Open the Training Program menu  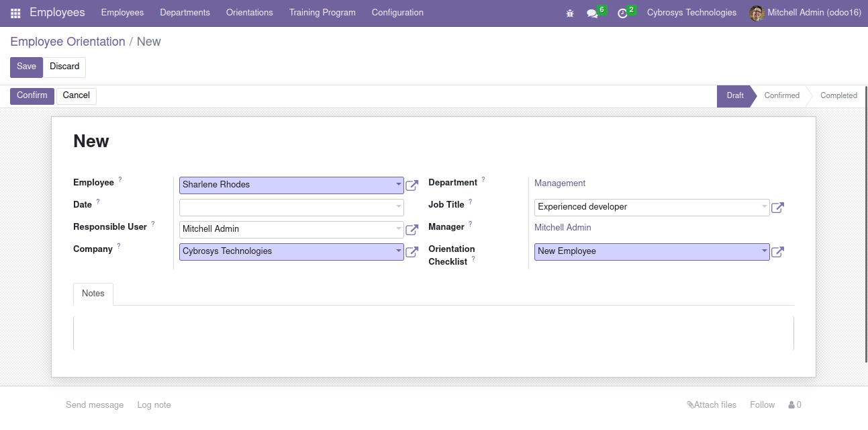click(322, 13)
